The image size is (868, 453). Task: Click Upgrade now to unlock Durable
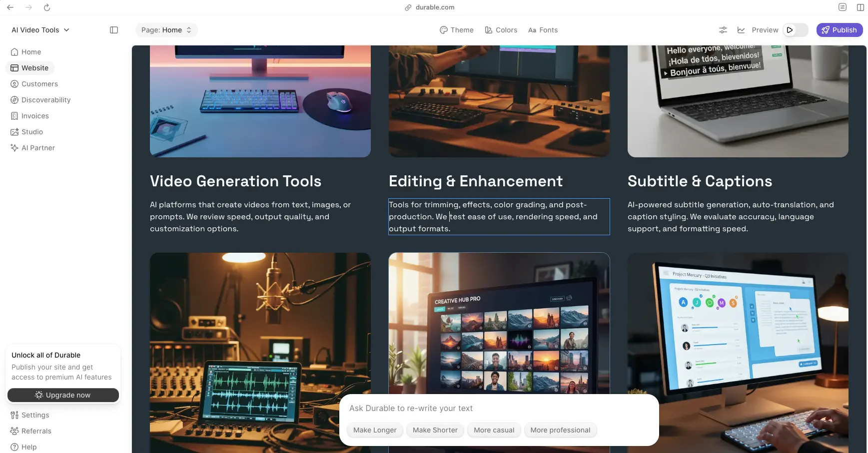(x=63, y=395)
